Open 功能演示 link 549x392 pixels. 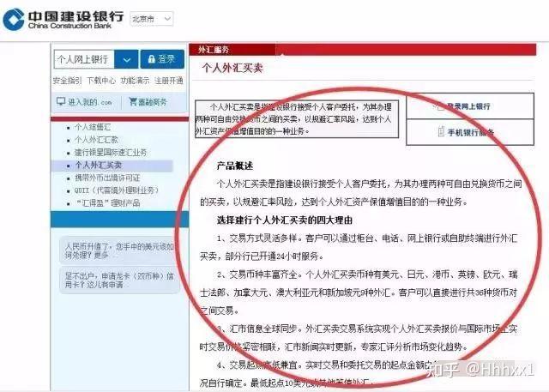[x=134, y=80]
